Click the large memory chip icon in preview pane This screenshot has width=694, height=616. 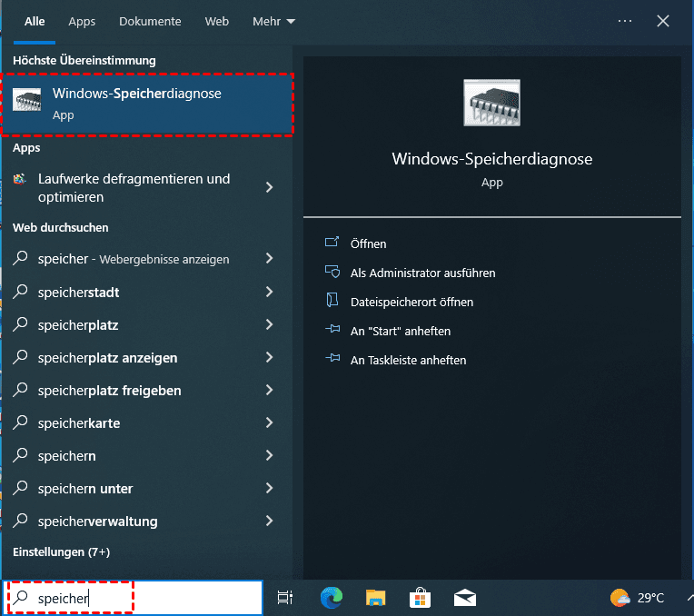(491, 103)
